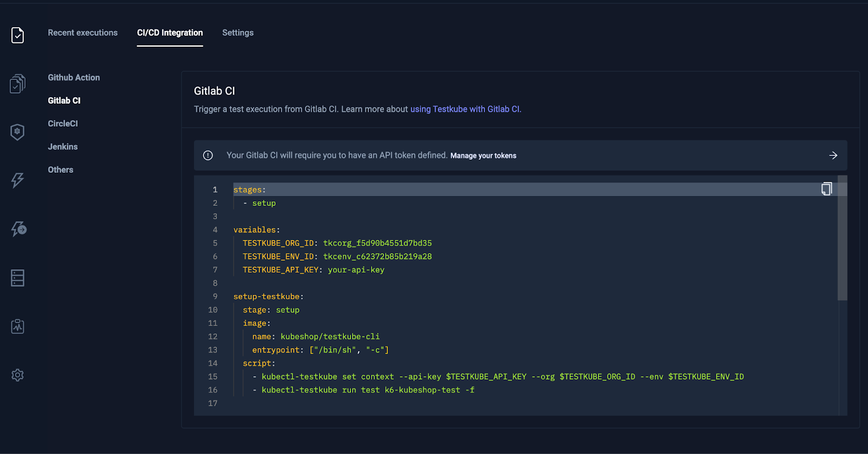Click the entrypoint line with /bin/sh
The height and width of the screenshot is (454, 868).
tap(320, 350)
